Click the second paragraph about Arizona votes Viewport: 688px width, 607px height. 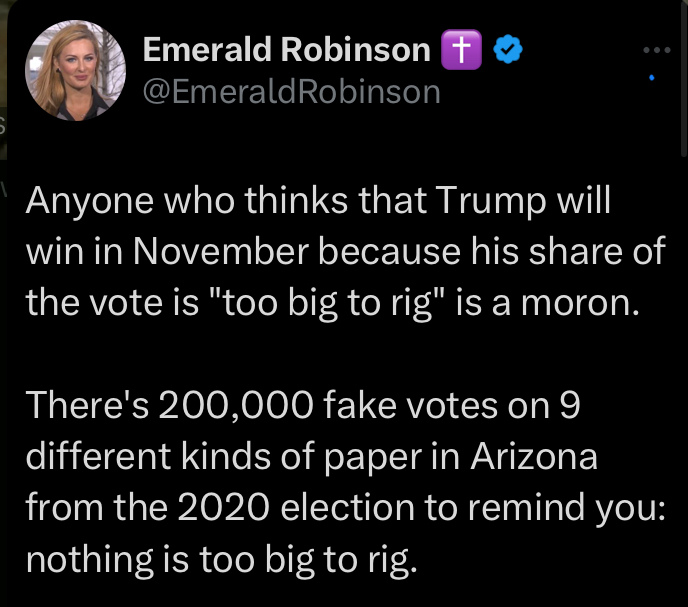point(330,482)
